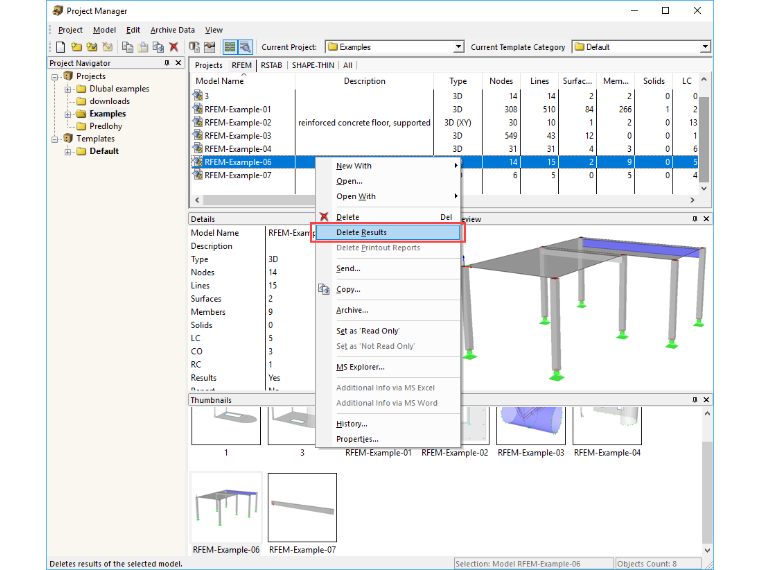Click the Copy toolbar icon
The height and width of the screenshot is (570, 760).
click(127, 47)
